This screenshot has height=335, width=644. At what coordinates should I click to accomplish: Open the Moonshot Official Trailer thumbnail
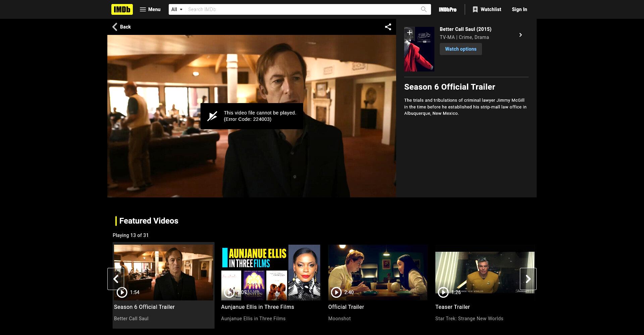[x=378, y=272]
